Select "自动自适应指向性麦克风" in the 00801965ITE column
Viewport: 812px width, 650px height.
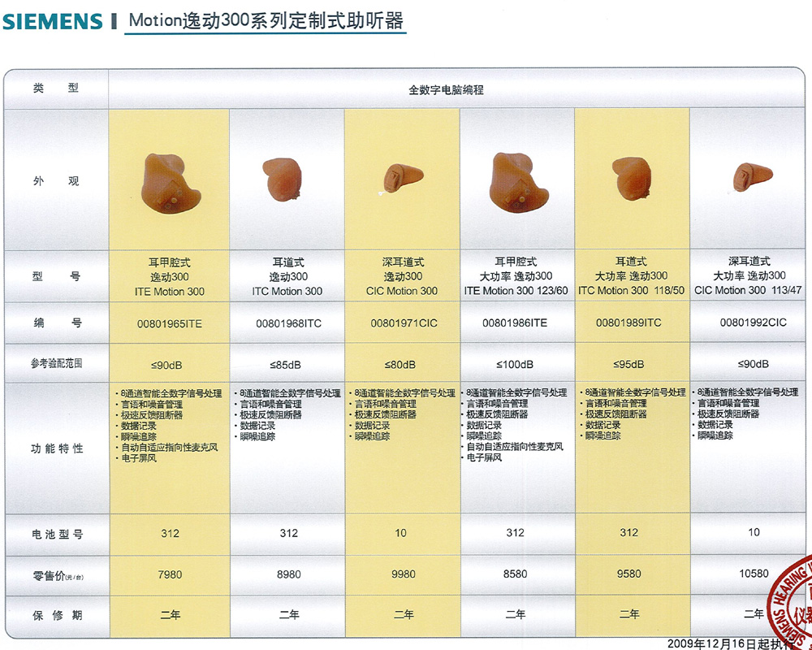tap(170, 448)
